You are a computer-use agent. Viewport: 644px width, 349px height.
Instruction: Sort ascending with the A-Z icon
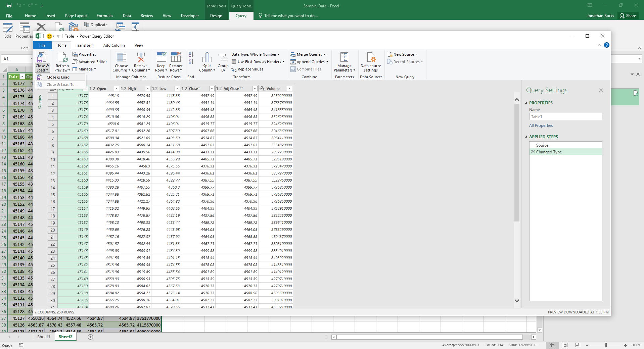coord(191,54)
